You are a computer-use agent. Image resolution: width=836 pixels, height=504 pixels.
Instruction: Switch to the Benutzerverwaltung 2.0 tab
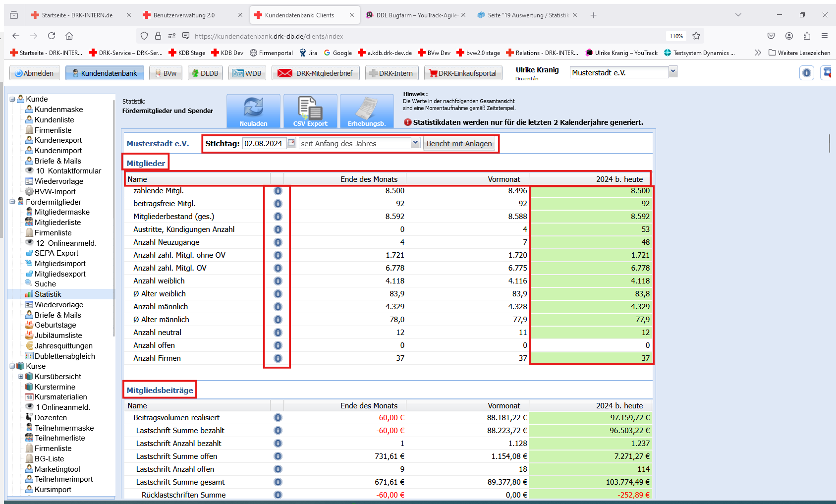pyautogui.click(x=184, y=15)
